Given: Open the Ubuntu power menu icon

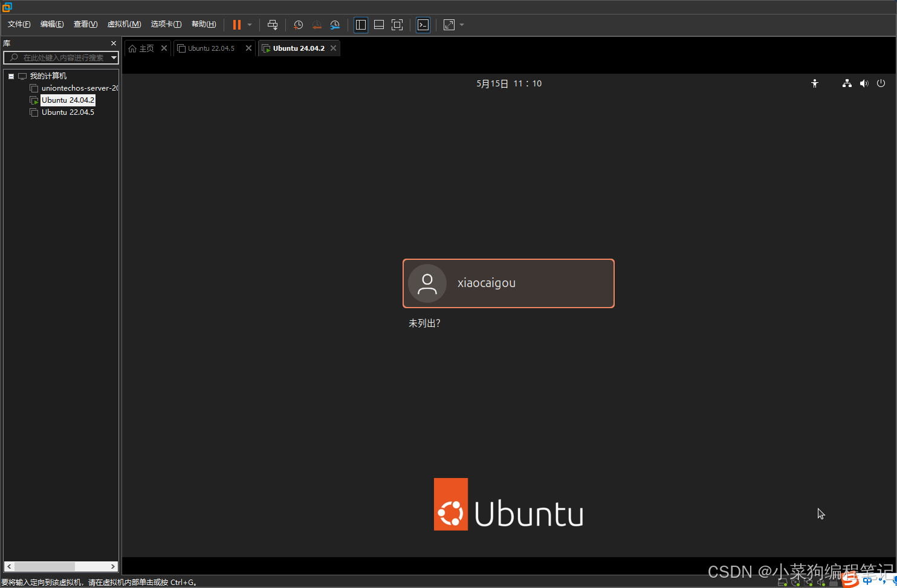Looking at the screenshot, I should [881, 83].
